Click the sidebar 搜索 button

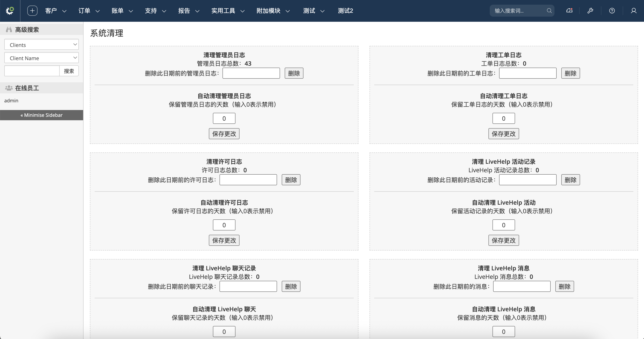[69, 71]
